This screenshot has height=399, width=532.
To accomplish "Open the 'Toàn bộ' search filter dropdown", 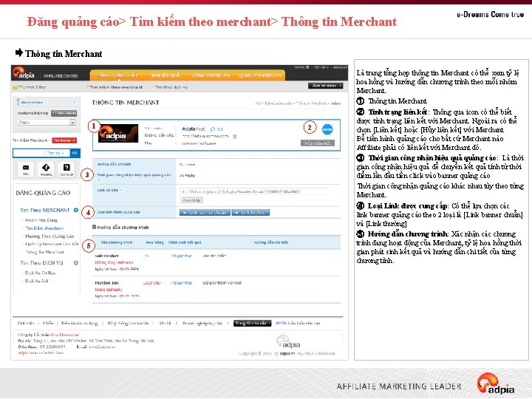I will coord(55,153).
